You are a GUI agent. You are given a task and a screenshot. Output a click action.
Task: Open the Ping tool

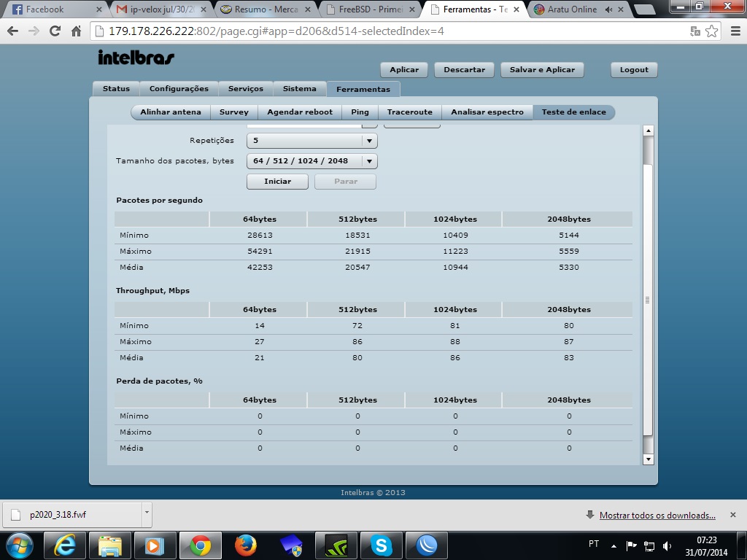coord(360,112)
